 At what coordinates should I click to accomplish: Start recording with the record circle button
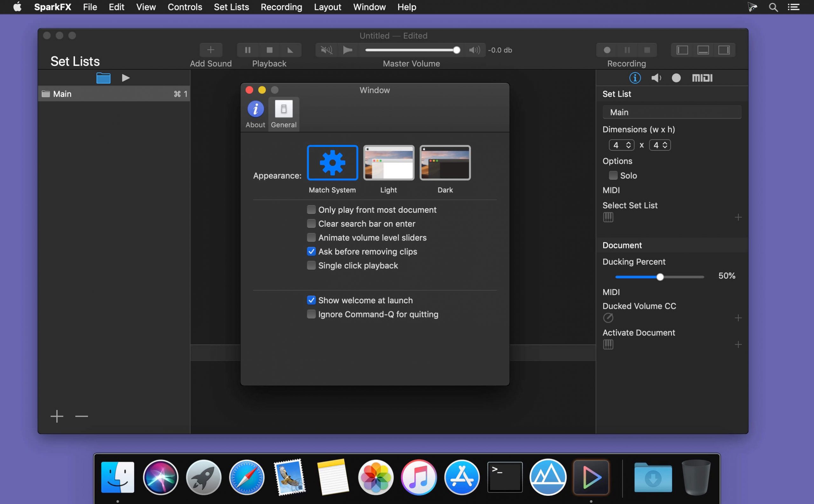(x=607, y=50)
